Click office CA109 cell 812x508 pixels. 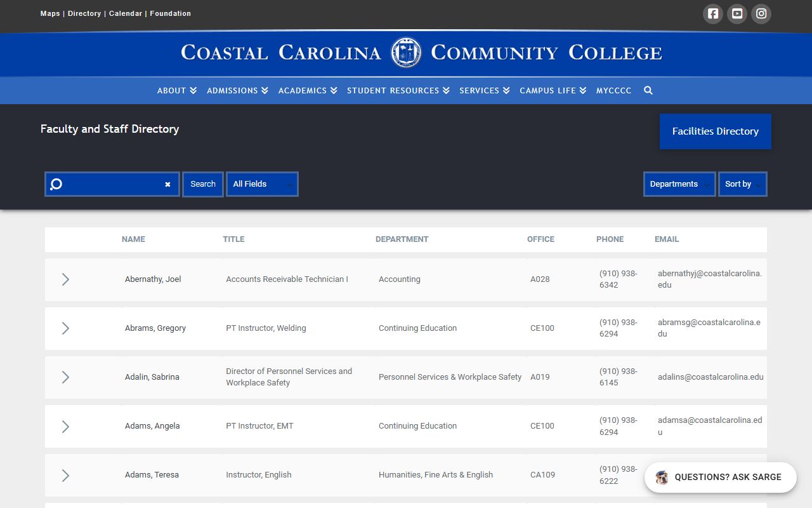pos(542,475)
